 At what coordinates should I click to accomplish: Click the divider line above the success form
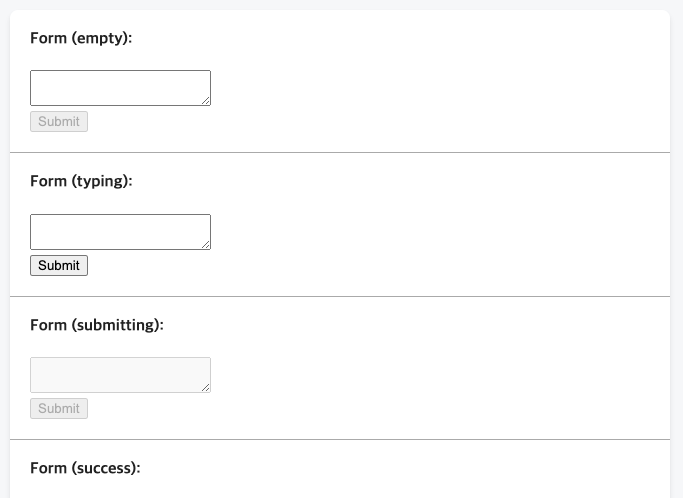point(340,440)
